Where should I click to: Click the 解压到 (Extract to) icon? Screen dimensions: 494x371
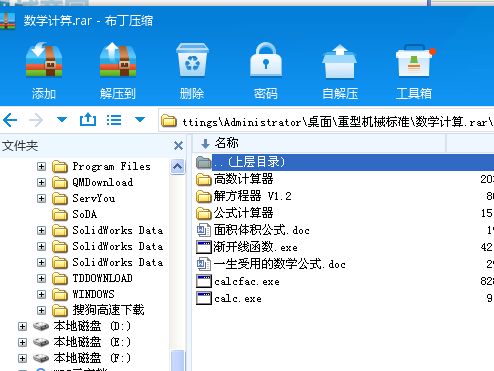click(118, 60)
